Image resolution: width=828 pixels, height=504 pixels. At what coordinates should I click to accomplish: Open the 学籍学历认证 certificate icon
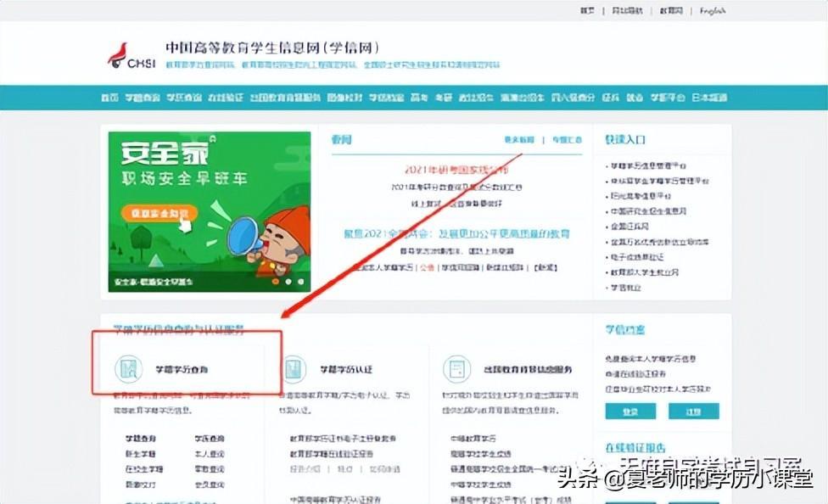coord(293,369)
